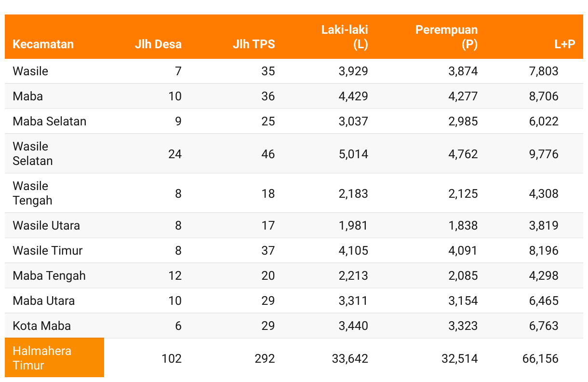Select the Jlh TPS column header
Image resolution: width=588 pixels, height=382 pixels.
(254, 44)
